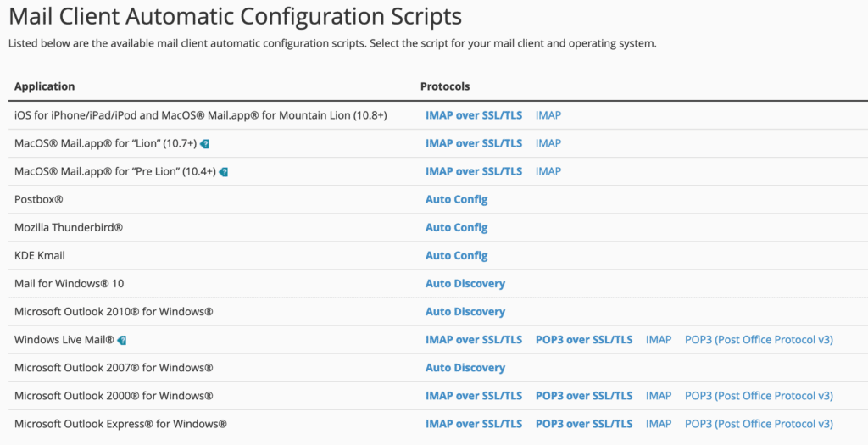Select plain IMAP script for iOS Mountain Lion
The height and width of the screenshot is (445, 868).
coord(548,115)
